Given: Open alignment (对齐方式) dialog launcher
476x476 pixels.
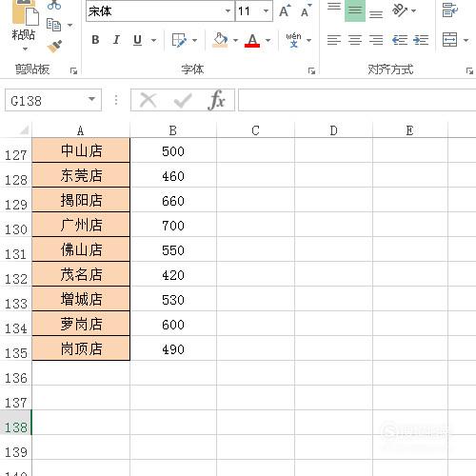Looking at the screenshot, I should [x=469, y=71].
